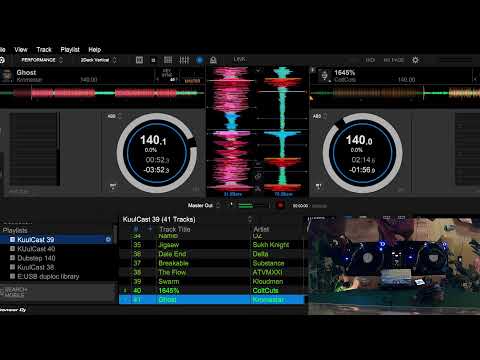Toggle the grid panel icon in toolbar
This screenshot has height=360, width=480.
[x=168, y=60]
